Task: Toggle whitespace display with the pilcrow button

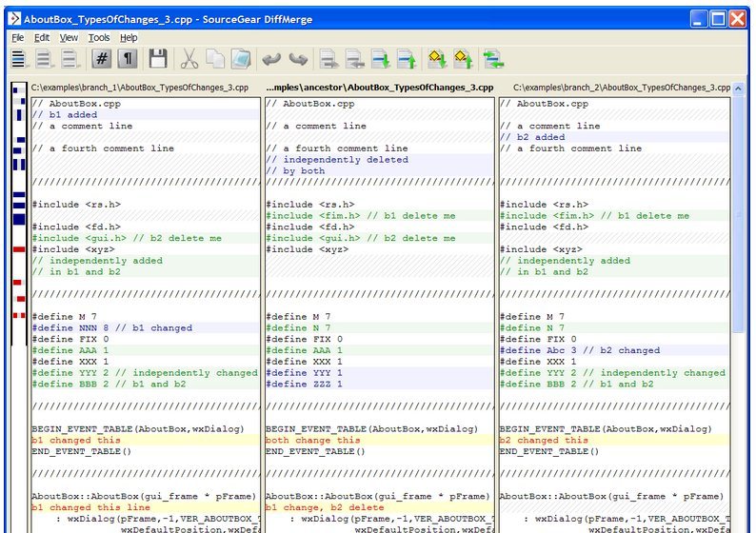Action: (127, 59)
